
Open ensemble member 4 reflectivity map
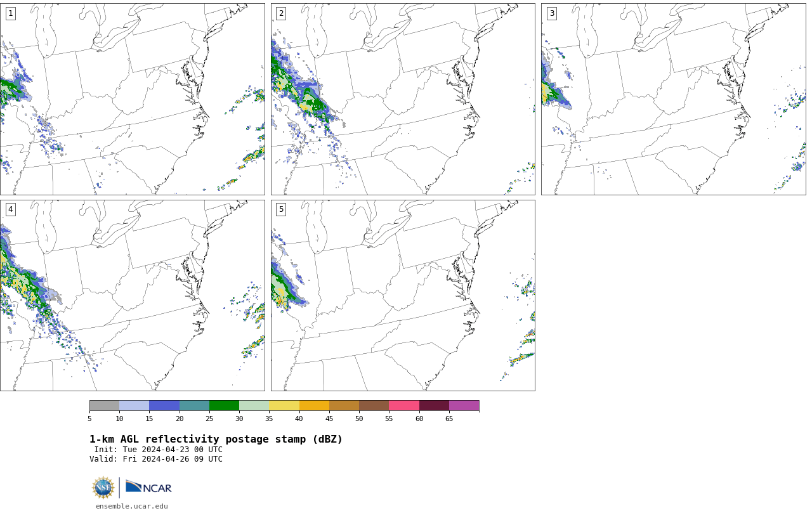[132, 295]
